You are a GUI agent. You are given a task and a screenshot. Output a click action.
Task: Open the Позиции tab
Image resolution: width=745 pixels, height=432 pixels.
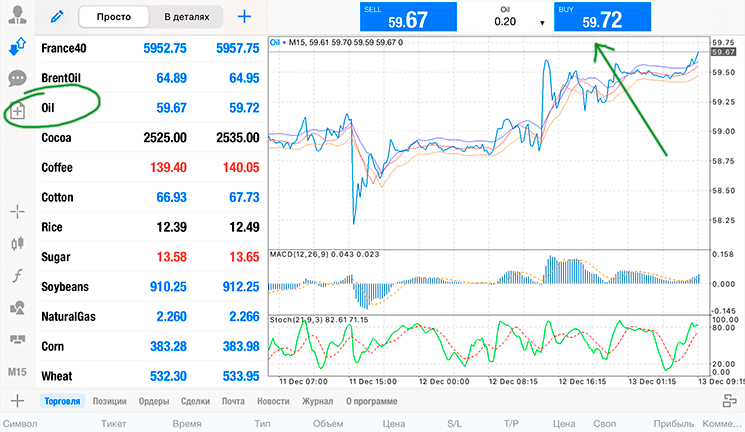(x=109, y=401)
